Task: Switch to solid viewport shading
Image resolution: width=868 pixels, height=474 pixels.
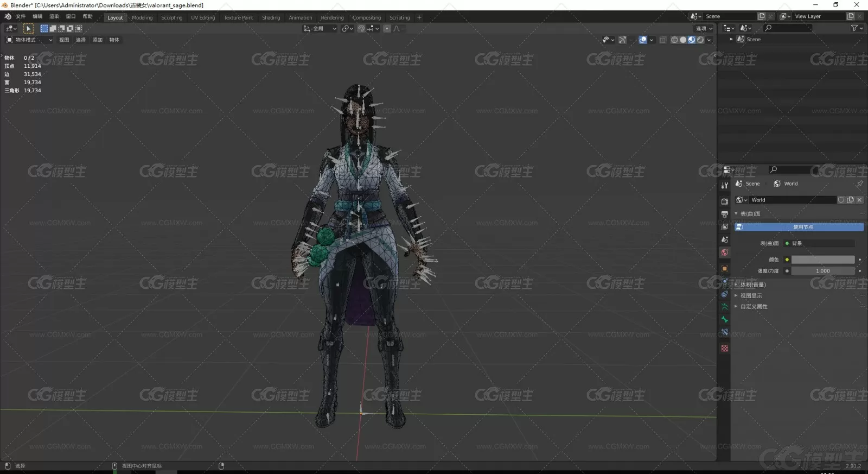Action: [683, 40]
